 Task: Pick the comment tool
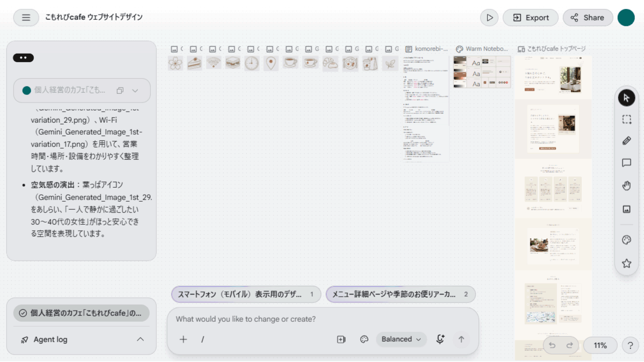point(626,163)
